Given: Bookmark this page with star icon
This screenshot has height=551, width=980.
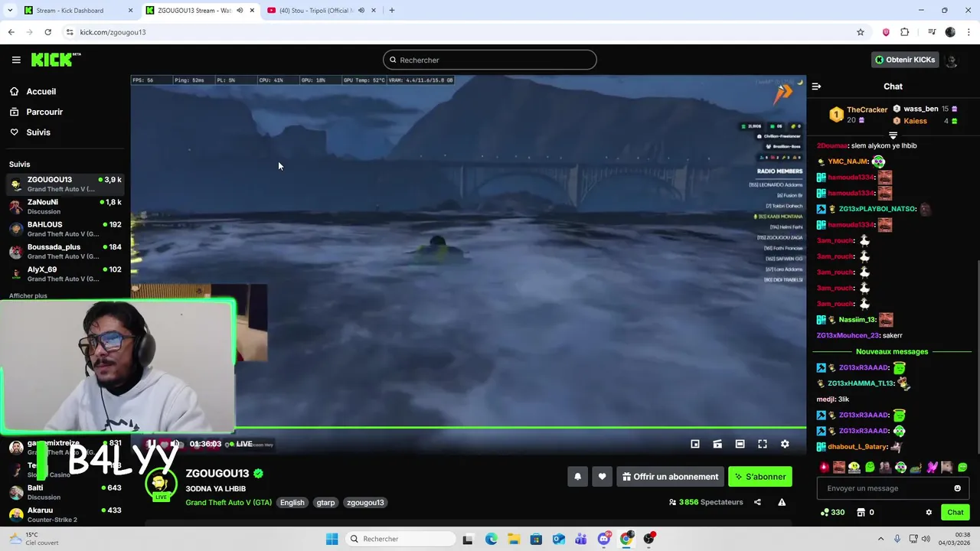Looking at the screenshot, I should click(x=861, y=32).
